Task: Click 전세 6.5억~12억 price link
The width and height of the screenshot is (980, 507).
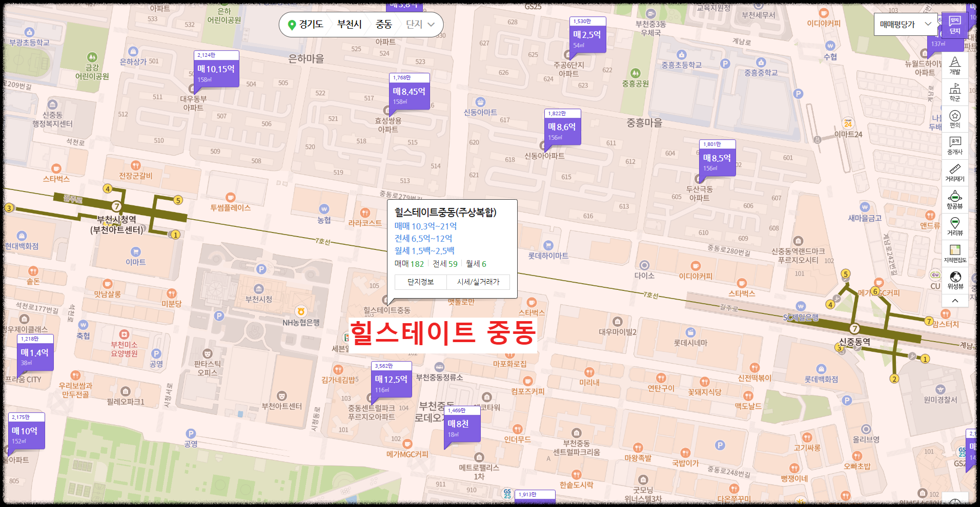Action: pyautogui.click(x=423, y=238)
